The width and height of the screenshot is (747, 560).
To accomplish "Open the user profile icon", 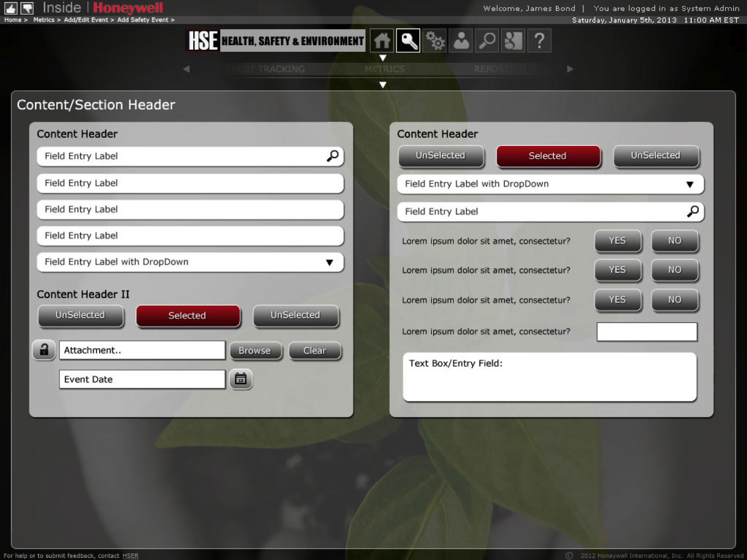I will [x=461, y=41].
